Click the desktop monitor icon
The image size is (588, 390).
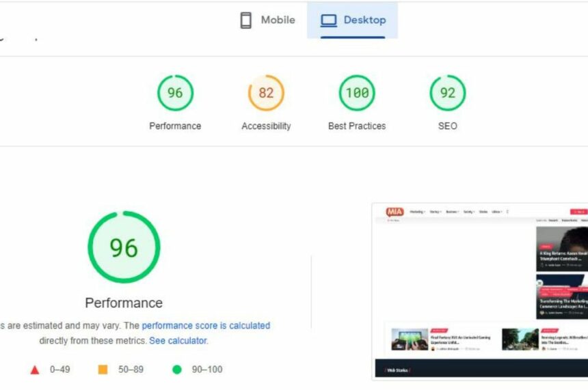(329, 20)
